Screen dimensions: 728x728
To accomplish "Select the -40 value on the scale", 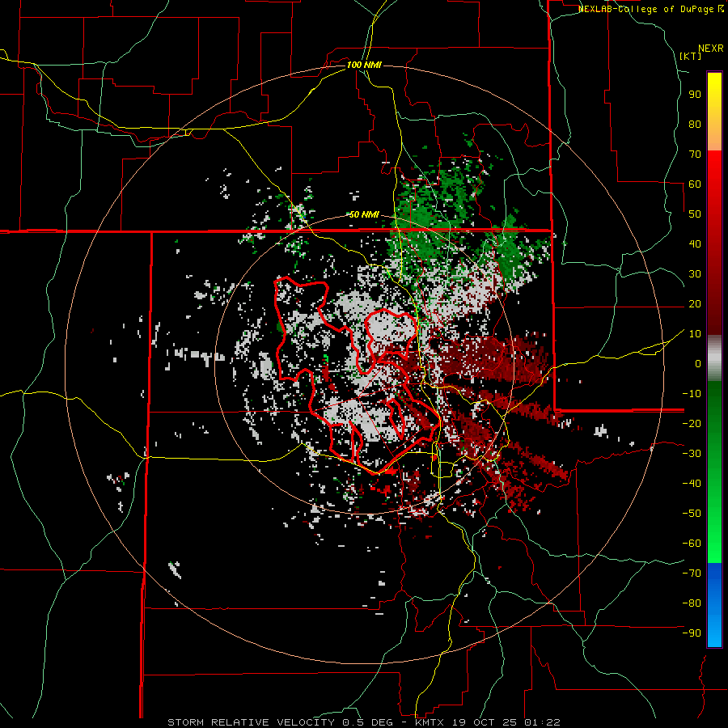I will pos(692,484).
